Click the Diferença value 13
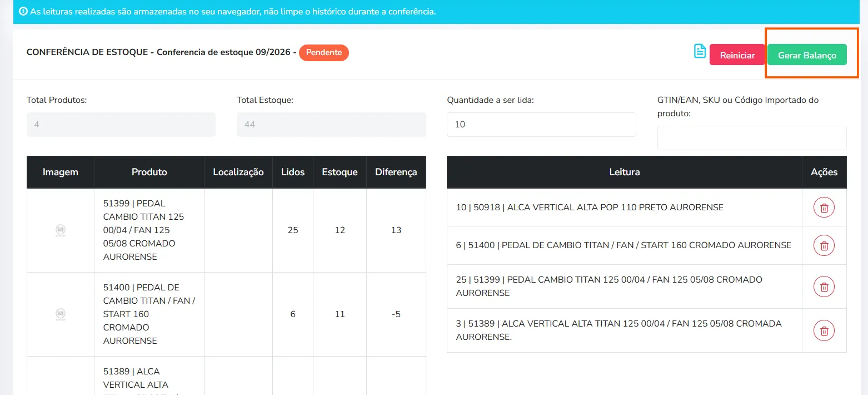Viewport: 868px width, 395px height. 396,230
